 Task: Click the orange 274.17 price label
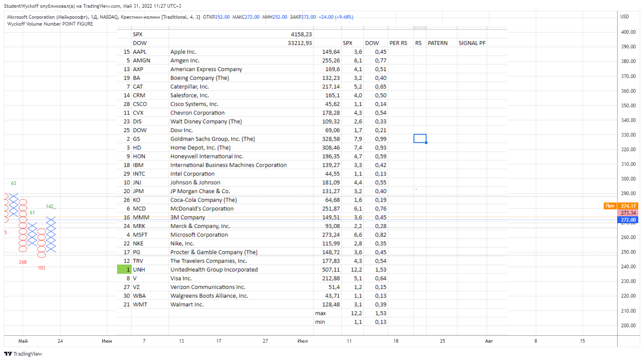(628, 206)
